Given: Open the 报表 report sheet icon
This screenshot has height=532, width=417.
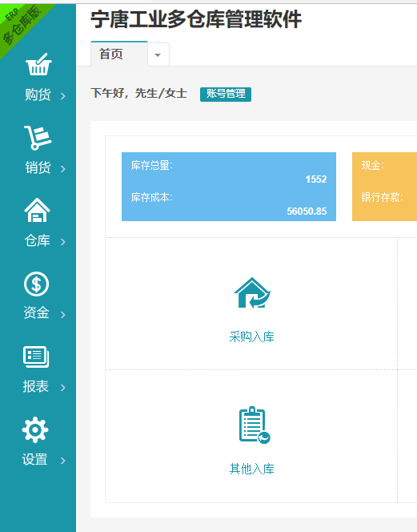Looking at the screenshot, I should tap(36, 357).
